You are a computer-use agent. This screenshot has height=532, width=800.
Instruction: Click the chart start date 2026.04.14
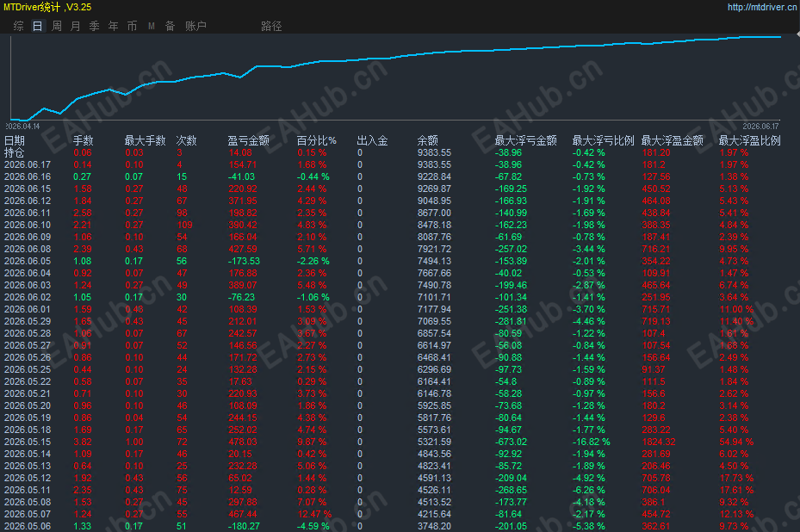22,126
